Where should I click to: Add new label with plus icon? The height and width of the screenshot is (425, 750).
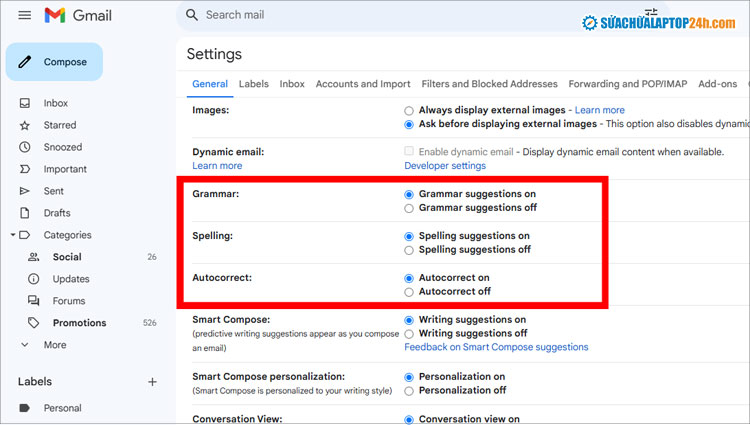coord(152,382)
